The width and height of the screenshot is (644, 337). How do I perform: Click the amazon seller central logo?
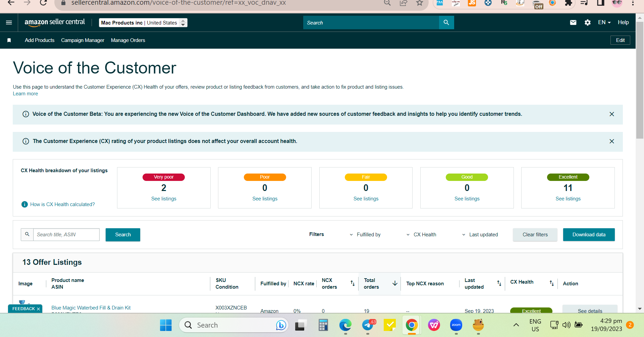coord(55,22)
